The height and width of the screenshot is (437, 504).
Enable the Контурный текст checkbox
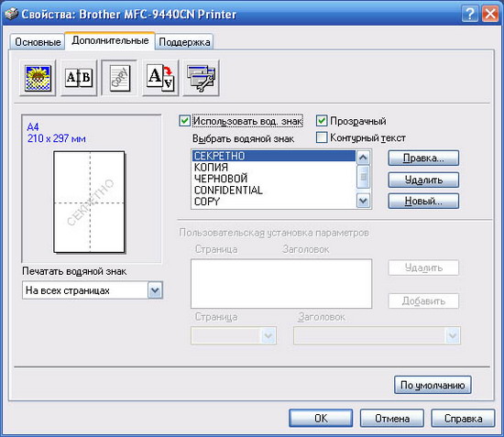pyautogui.click(x=322, y=137)
